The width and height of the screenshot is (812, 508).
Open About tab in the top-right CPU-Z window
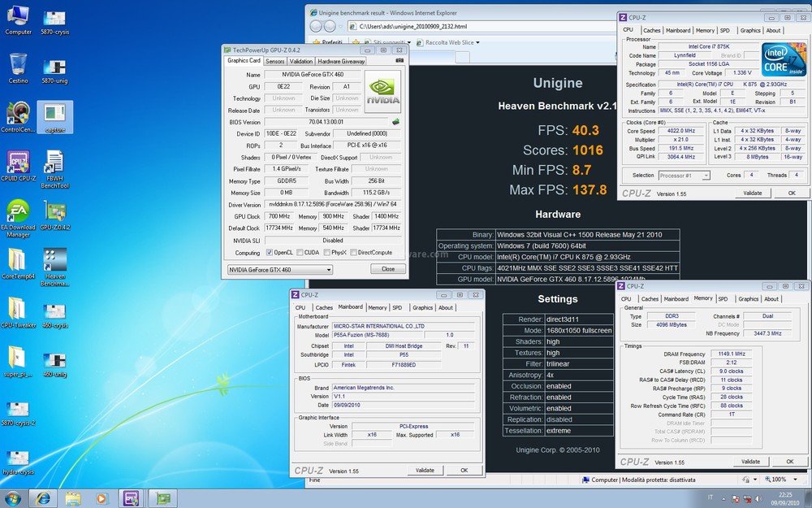coord(773,31)
